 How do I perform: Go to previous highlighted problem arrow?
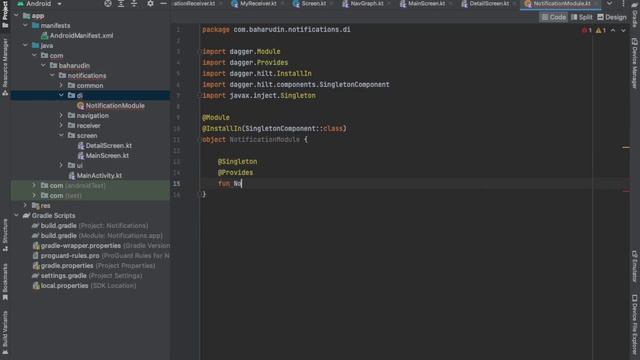613,30
